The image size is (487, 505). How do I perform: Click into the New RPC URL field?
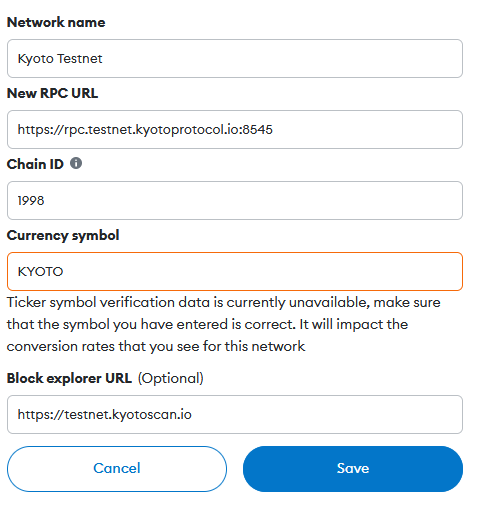tap(235, 130)
